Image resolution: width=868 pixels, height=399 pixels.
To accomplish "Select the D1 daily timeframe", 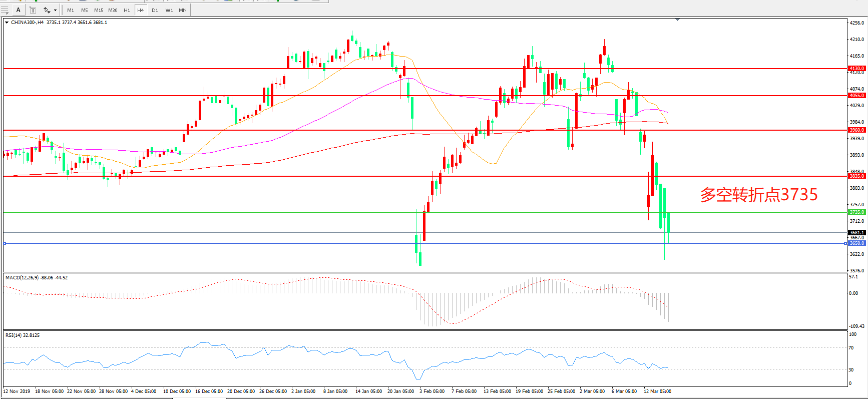I will [x=155, y=10].
